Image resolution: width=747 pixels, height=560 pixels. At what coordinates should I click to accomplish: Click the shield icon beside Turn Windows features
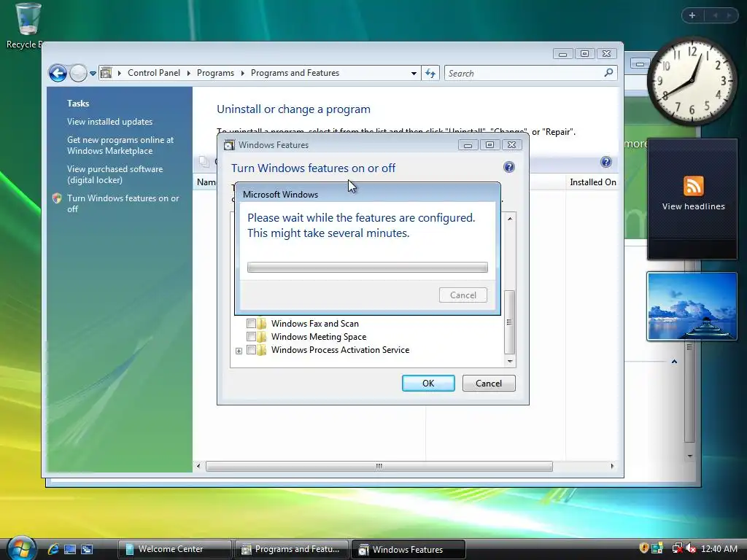57,198
